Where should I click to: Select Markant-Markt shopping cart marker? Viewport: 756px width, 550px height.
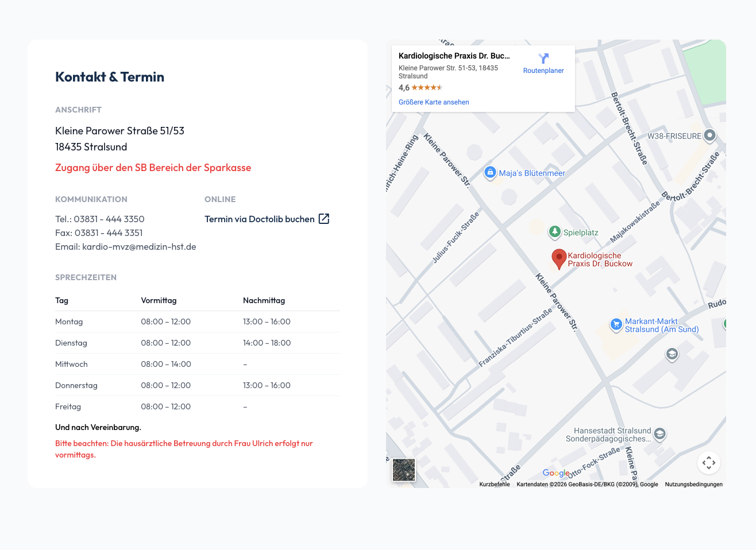[x=616, y=324]
